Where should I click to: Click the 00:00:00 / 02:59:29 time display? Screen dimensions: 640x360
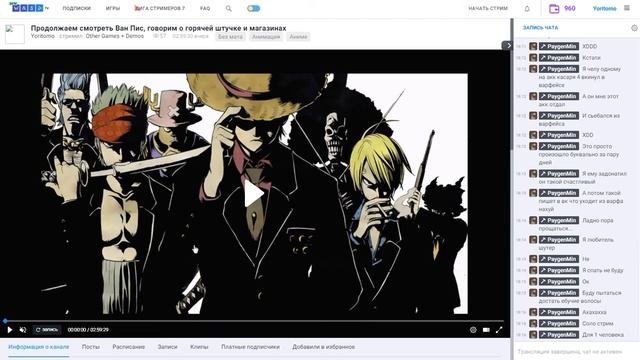tap(88, 330)
